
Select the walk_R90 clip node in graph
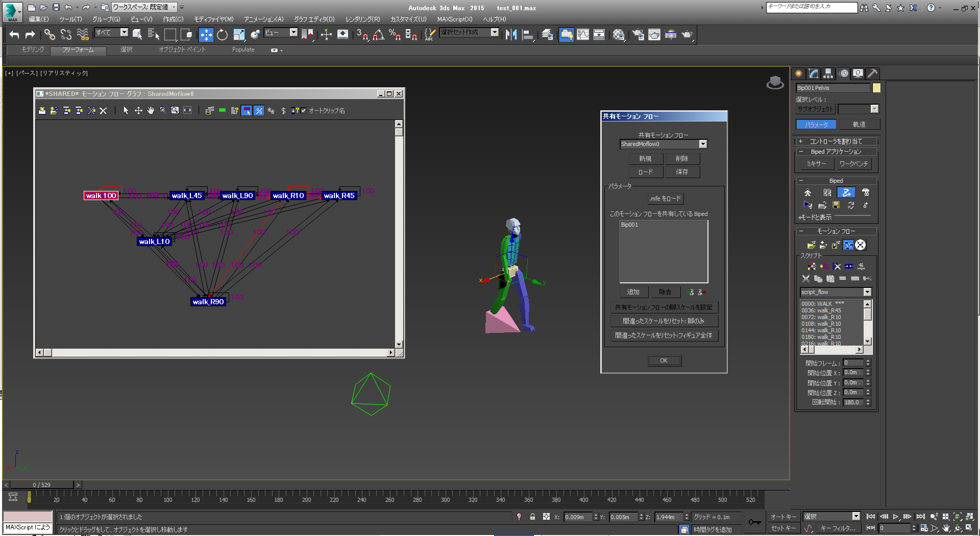pos(208,302)
